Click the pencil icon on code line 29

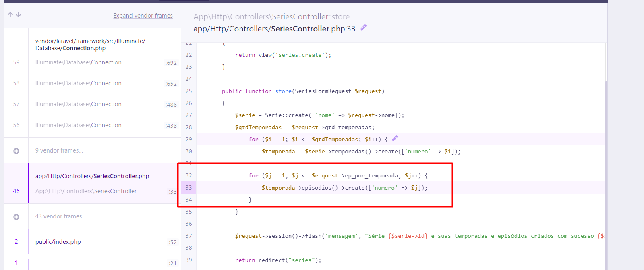[x=395, y=138]
